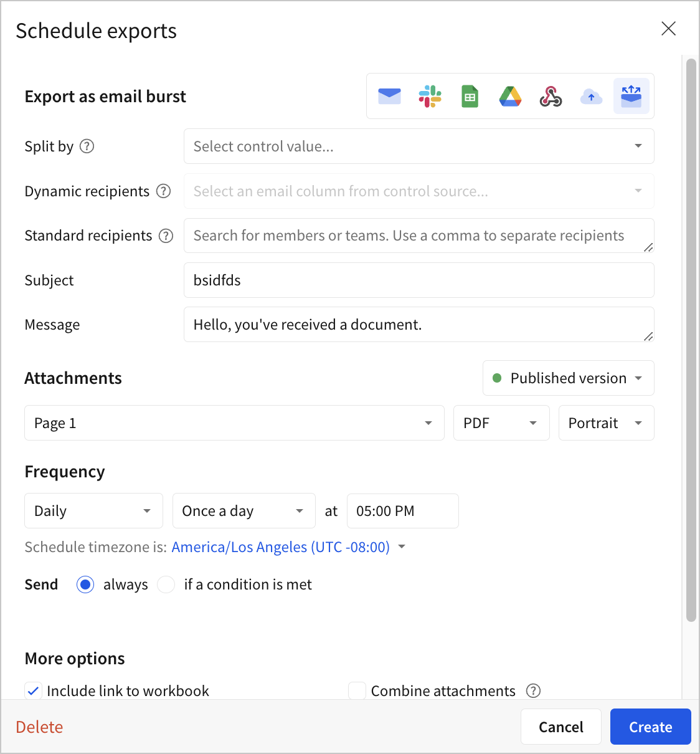Viewport: 700px width, 754px height.
Task: Check Combine attachments option
Action: click(357, 690)
